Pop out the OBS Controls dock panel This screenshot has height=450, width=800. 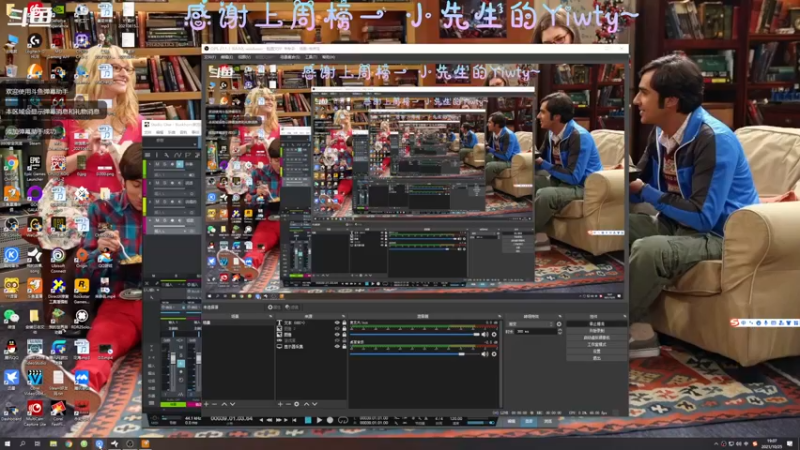click(x=624, y=316)
